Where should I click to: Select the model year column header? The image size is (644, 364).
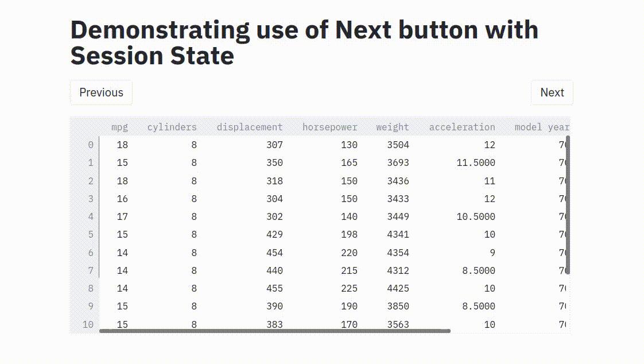541,127
